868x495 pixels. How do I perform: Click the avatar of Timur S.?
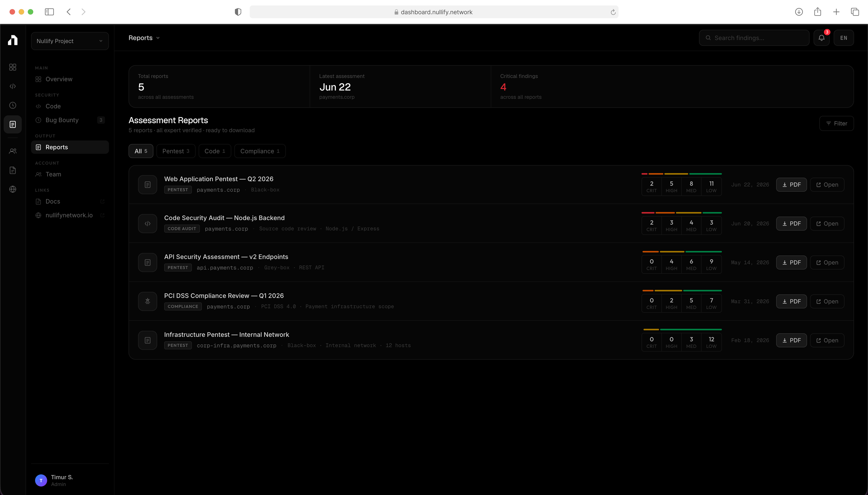click(41, 480)
